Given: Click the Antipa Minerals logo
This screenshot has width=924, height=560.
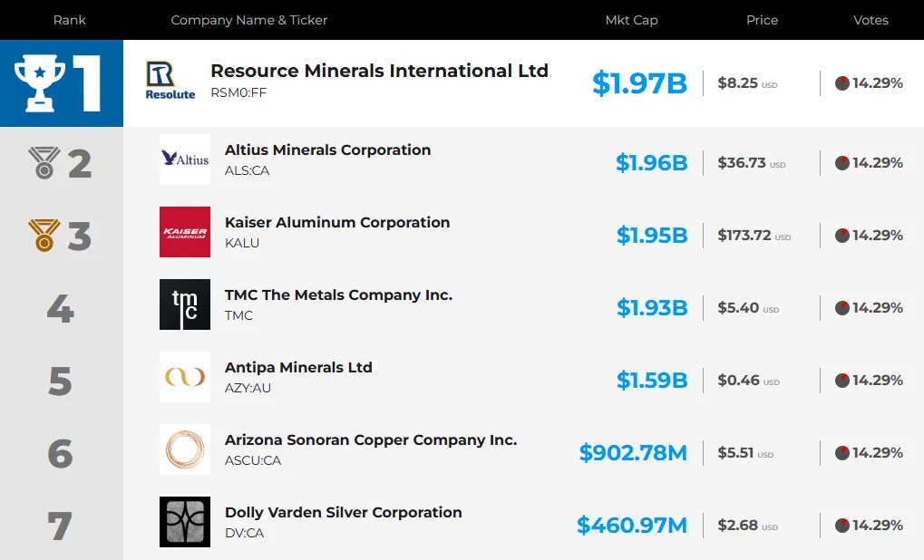Looking at the screenshot, I should pos(184,377).
